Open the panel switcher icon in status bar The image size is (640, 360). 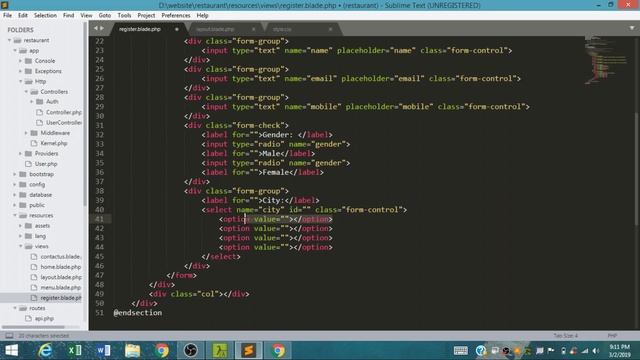(9, 336)
